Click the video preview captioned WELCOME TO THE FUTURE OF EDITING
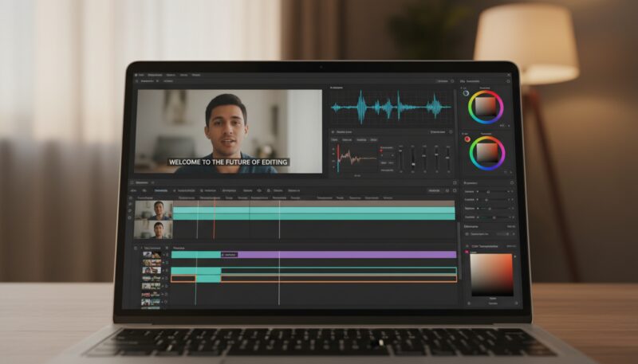Screen dimensions: 638x364 tap(228, 131)
